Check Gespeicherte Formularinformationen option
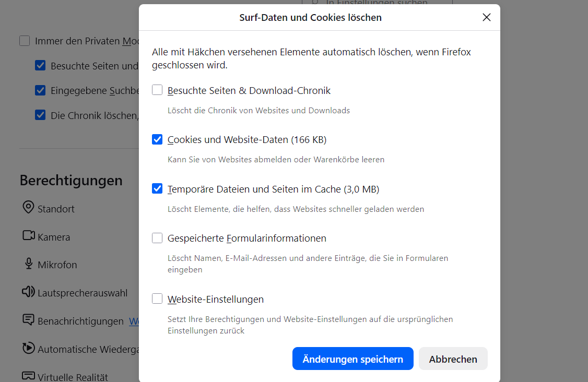Image resolution: width=588 pixels, height=382 pixels. [x=157, y=238]
